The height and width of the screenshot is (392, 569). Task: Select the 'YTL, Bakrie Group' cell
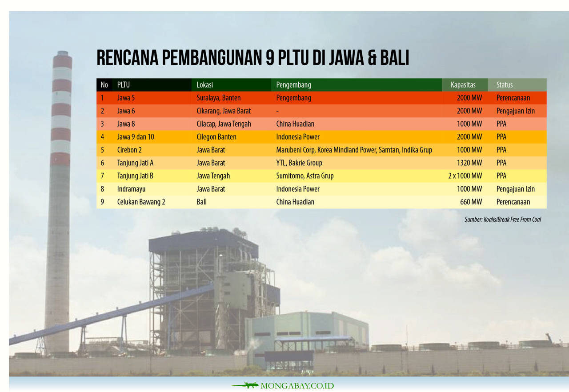coord(299,163)
